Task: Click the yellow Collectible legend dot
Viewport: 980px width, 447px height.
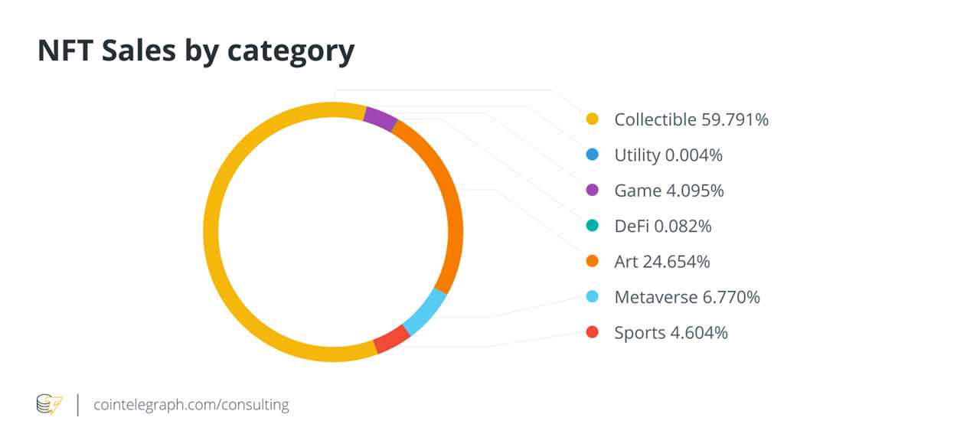Action: (x=592, y=119)
